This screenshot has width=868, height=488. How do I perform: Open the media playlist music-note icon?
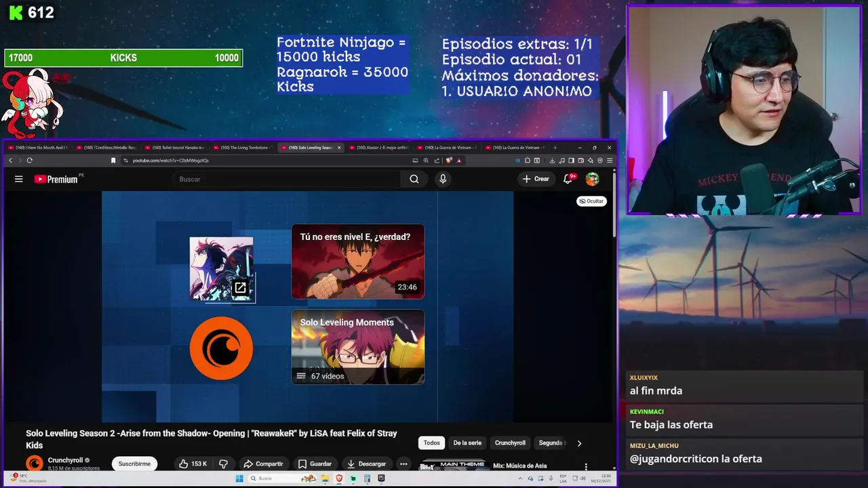pos(561,161)
